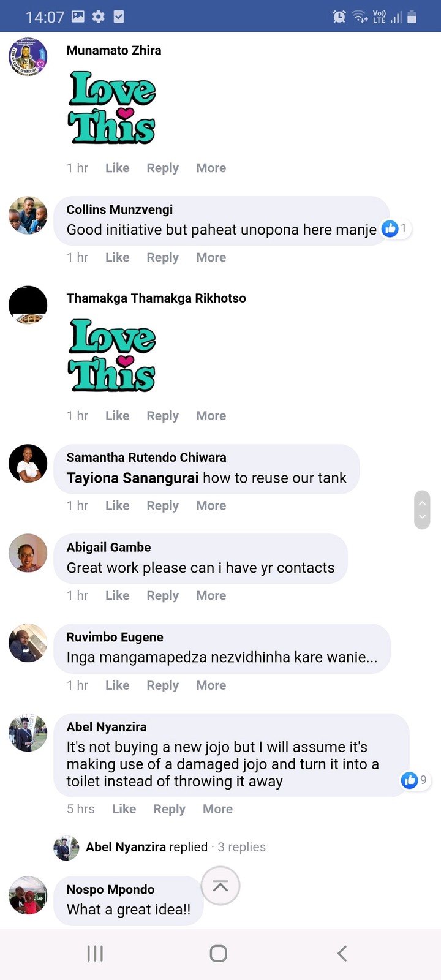Tap the scroll-to-top circle arrow button

[x=221, y=886]
